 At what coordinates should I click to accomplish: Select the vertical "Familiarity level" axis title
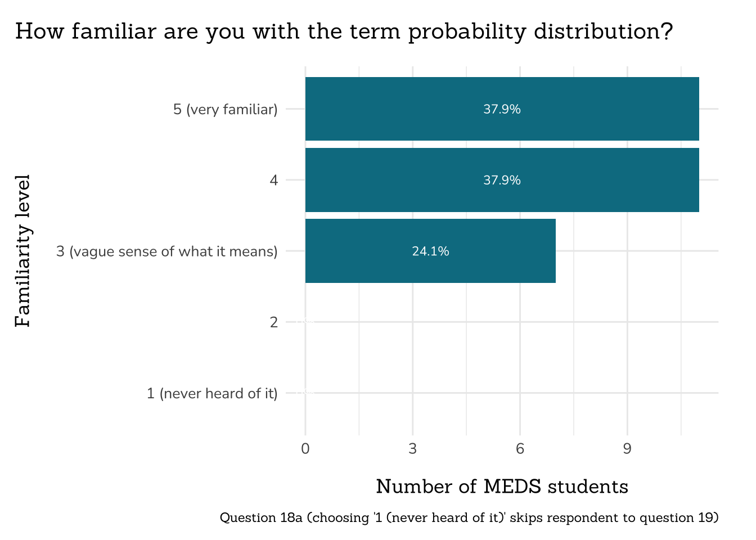click(x=23, y=251)
